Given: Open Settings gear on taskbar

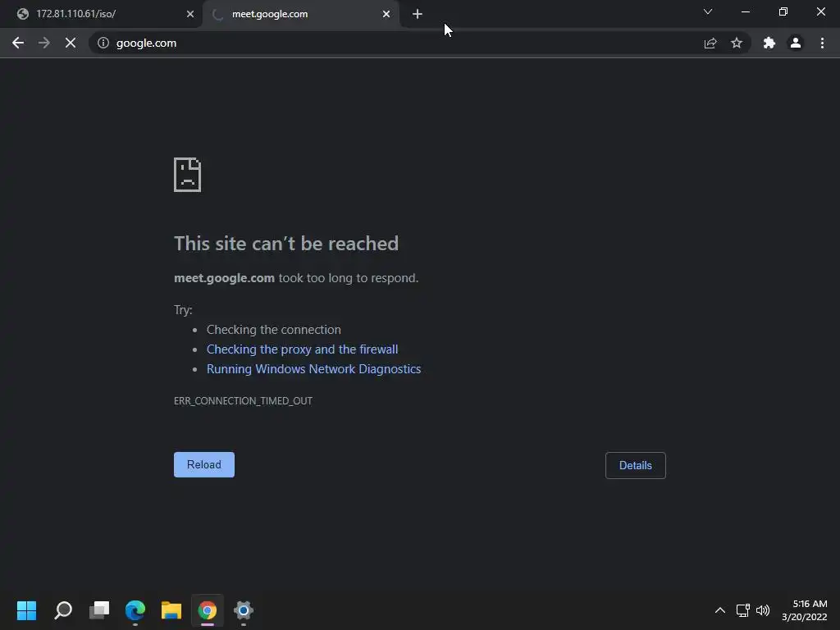Looking at the screenshot, I should click(243, 609).
